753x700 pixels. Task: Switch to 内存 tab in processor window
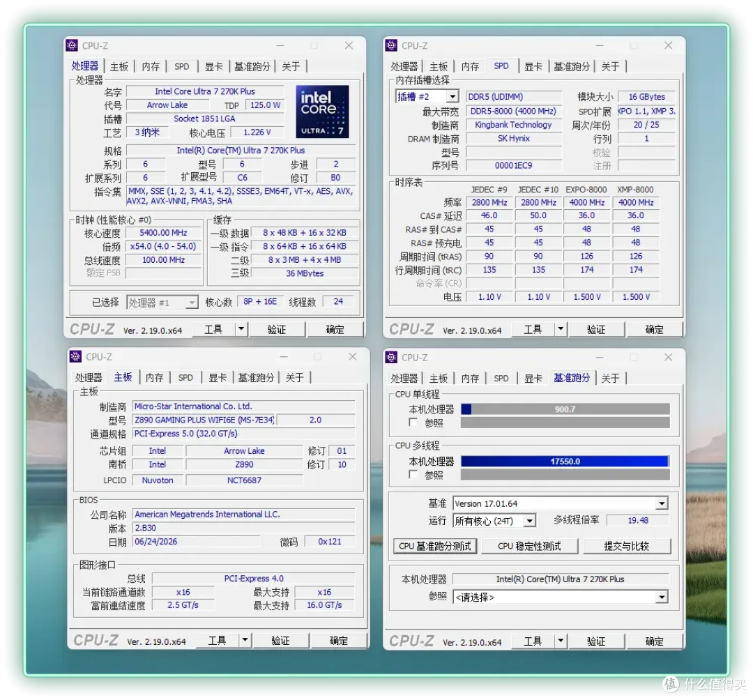click(151, 66)
